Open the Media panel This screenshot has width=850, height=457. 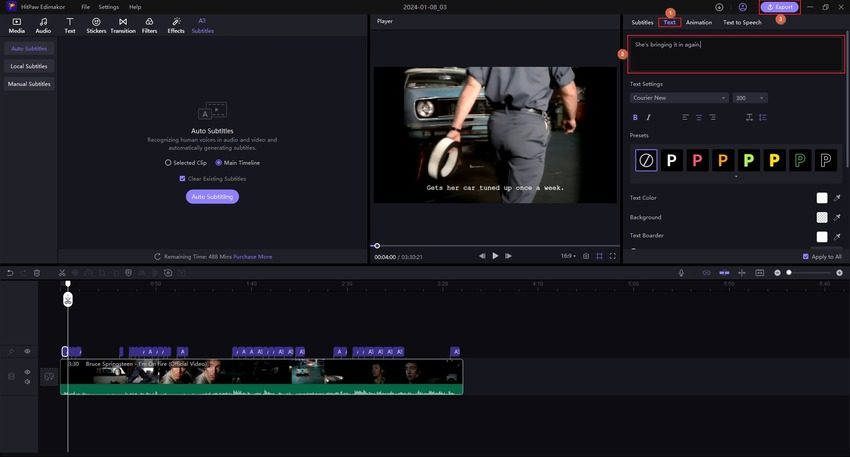coord(16,25)
